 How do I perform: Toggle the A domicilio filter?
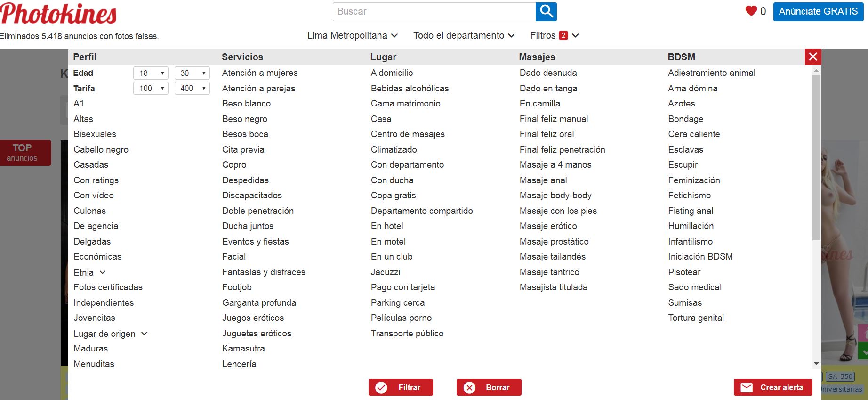coord(392,73)
